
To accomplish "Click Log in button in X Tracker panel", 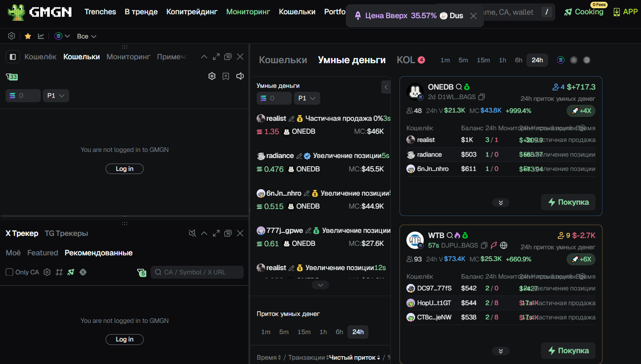I will click(x=125, y=339).
